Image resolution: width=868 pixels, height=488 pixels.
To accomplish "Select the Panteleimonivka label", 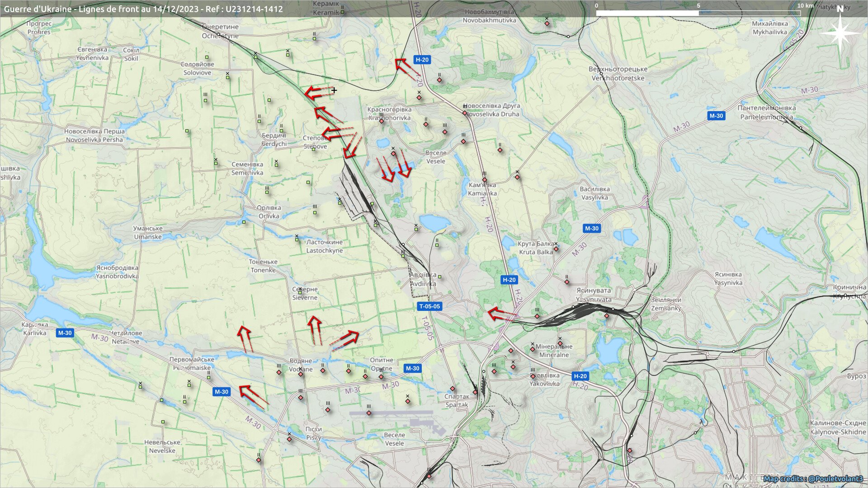I will pos(767,113).
